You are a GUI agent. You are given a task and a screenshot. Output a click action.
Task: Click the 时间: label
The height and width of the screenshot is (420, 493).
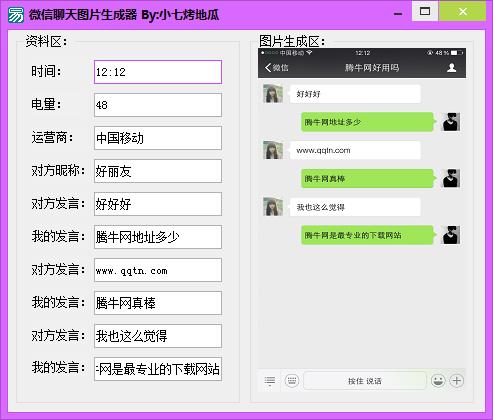point(46,71)
